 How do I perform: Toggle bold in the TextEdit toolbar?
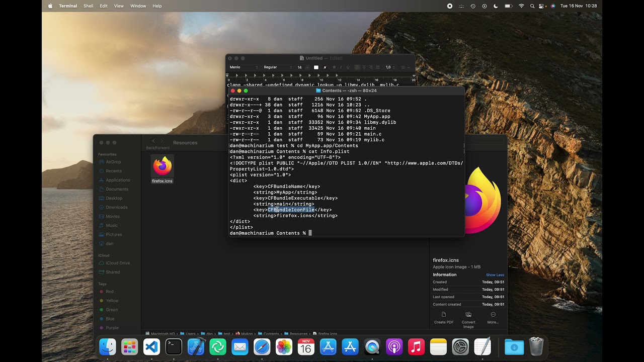(334, 67)
